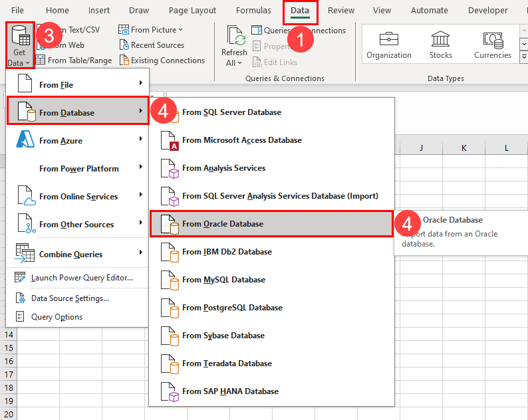This screenshot has height=420, width=528.
Task: Select column L header
Action: click(506, 148)
